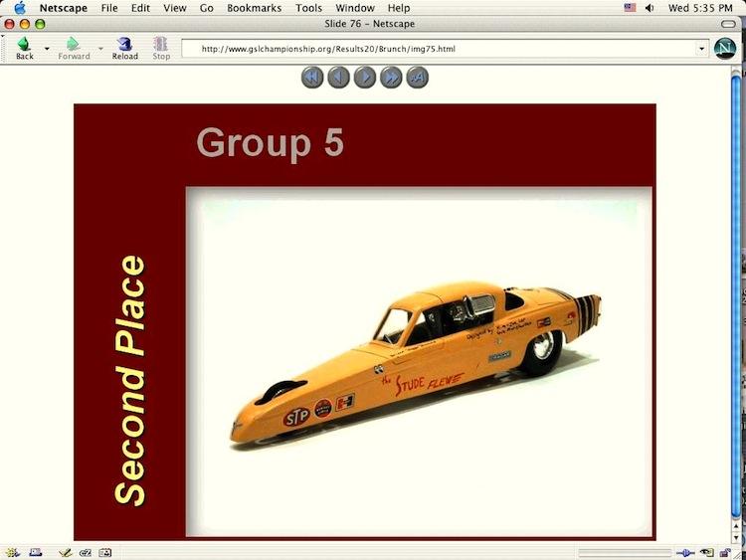Open the Help menu
The width and height of the screenshot is (746, 560).
[x=399, y=8]
